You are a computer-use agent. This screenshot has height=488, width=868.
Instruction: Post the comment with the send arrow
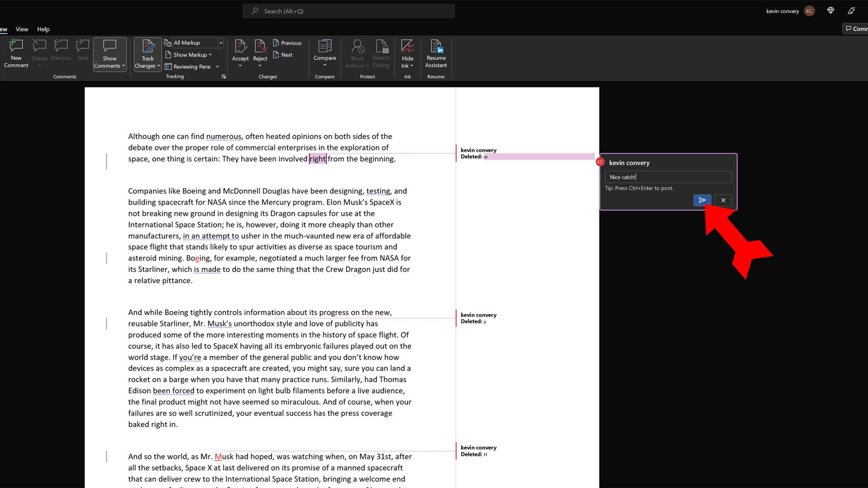pyautogui.click(x=702, y=200)
